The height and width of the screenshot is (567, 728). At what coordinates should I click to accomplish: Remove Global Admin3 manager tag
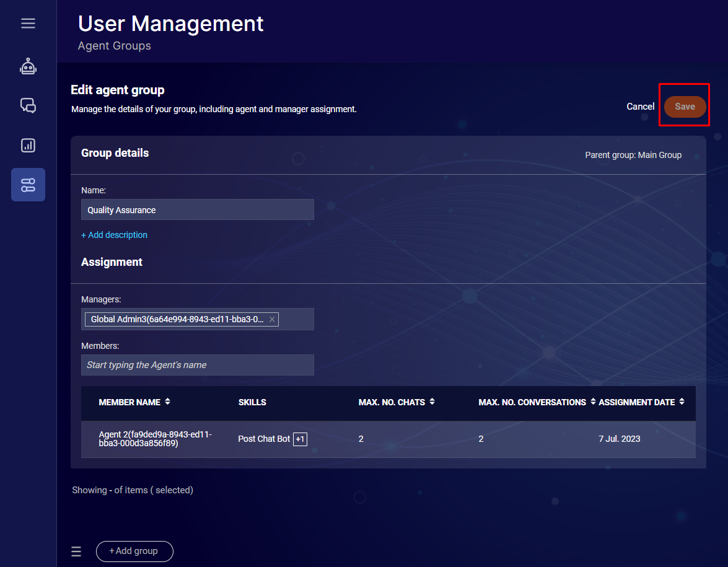click(272, 320)
